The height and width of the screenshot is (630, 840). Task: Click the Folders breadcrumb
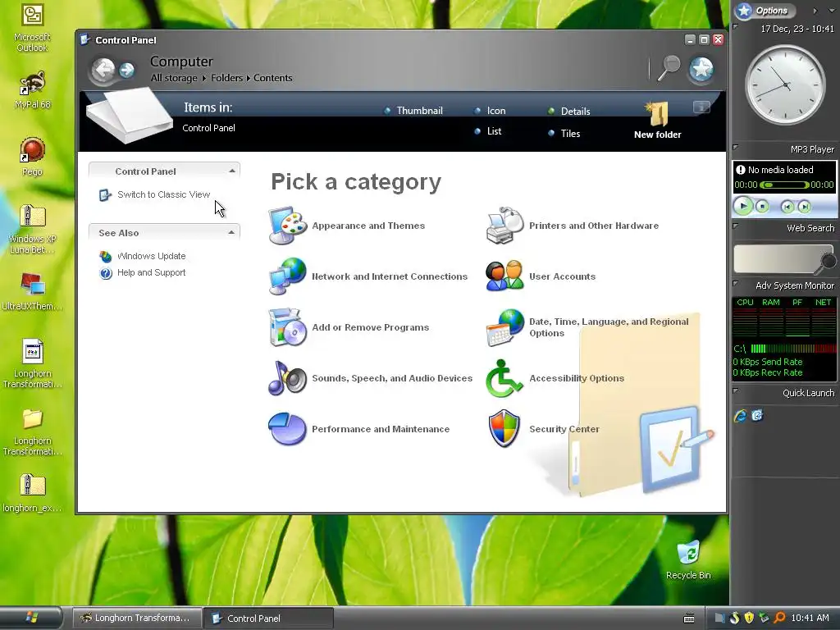(226, 78)
